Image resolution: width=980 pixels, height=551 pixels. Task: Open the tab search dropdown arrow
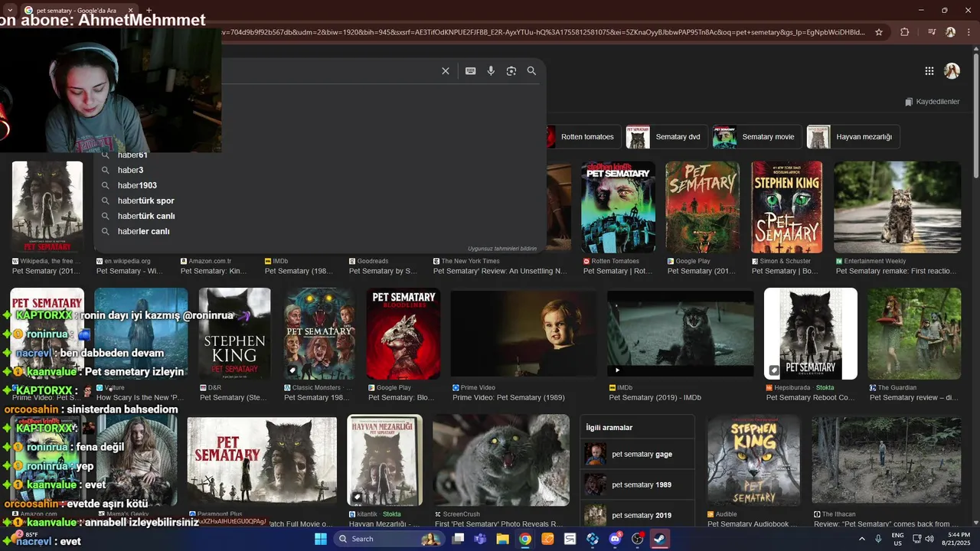pyautogui.click(x=9, y=10)
